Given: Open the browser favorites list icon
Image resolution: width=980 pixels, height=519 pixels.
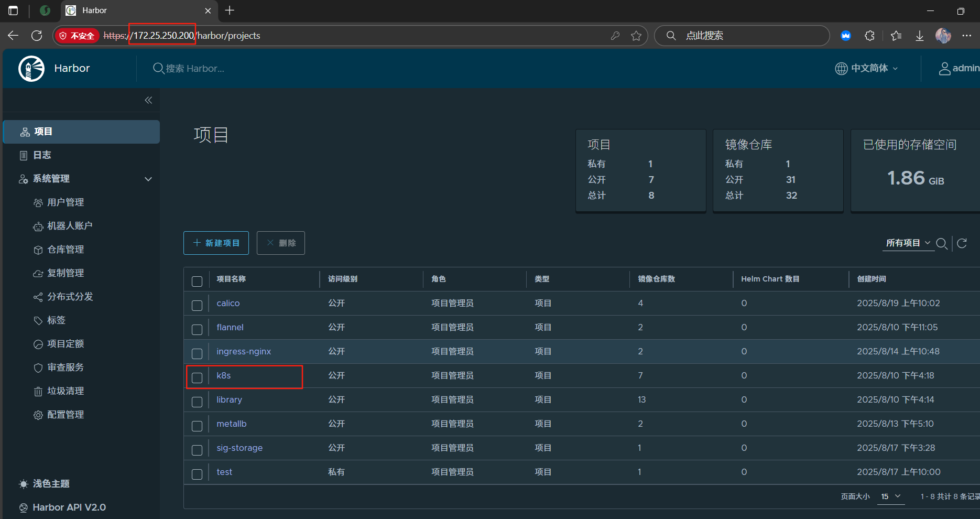Looking at the screenshot, I should (x=896, y=36).
